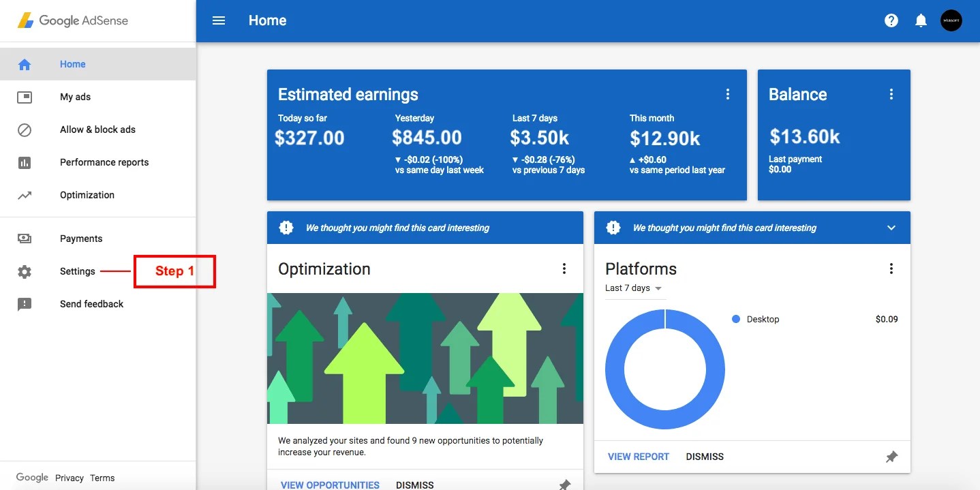This screenshot has width=980, height=490.
Task: Click the Payments sidebar icon
Action: [x=25, y=238]
